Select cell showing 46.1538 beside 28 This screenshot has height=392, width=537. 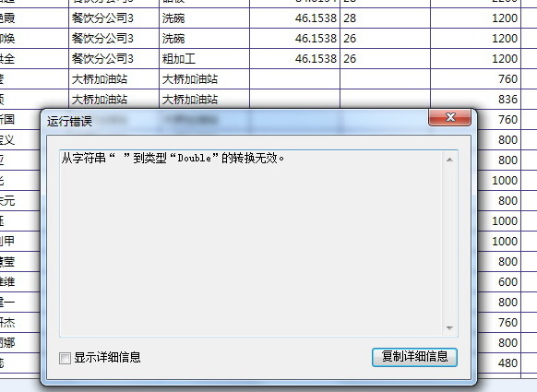[294, 18]
